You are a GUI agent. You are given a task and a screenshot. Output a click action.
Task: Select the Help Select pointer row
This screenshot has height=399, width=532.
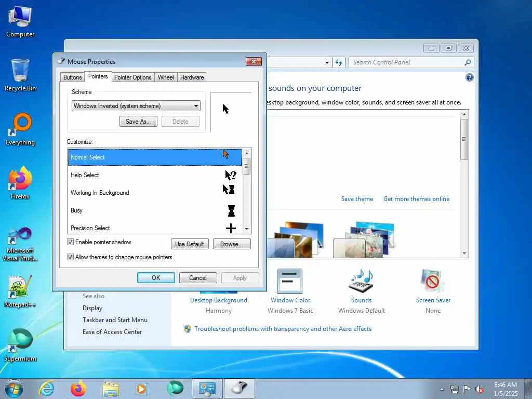click(x=155, y=175)
